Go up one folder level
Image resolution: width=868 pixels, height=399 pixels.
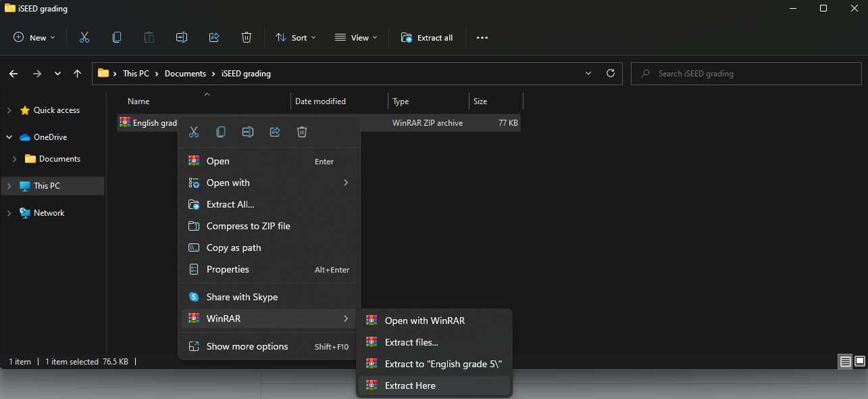coord(78,74)
